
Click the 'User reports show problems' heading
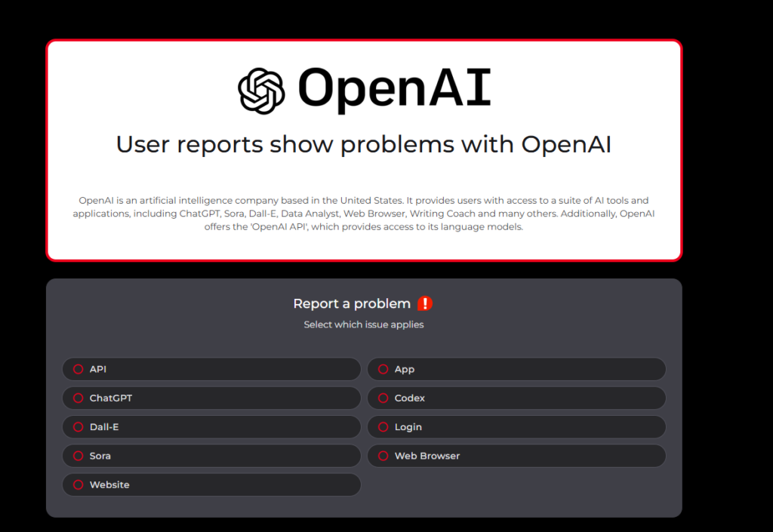tap(363, 143)
